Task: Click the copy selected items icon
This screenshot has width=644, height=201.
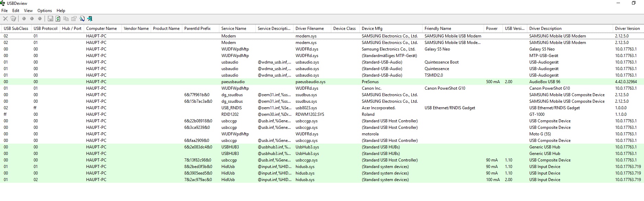Action: point(66,19)
